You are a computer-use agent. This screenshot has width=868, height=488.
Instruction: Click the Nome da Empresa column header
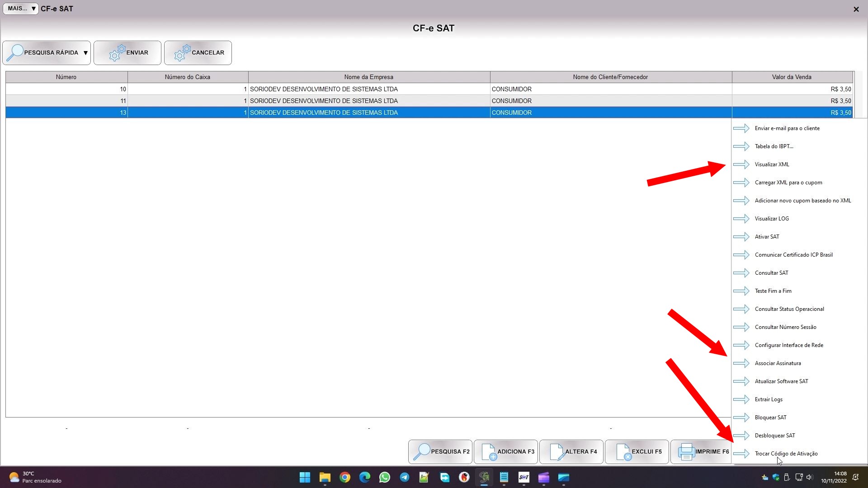368,77
